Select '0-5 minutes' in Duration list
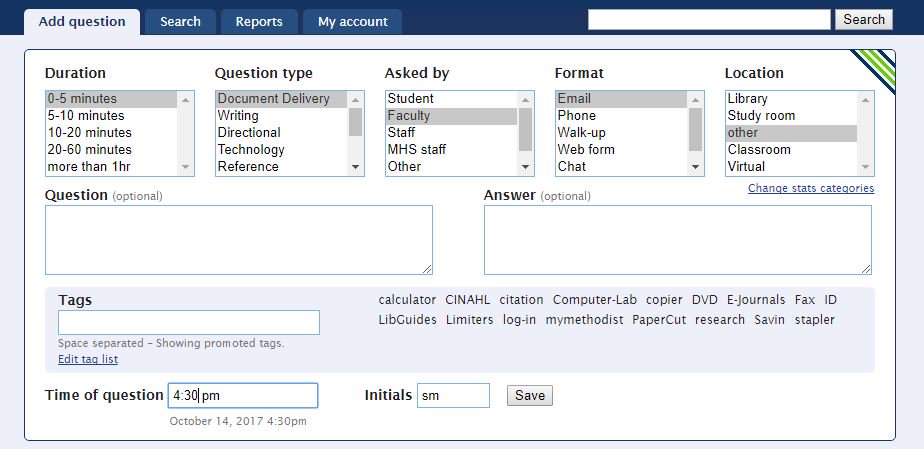The width and height of the screenshot is (924, 449). [x=111, y=99]
